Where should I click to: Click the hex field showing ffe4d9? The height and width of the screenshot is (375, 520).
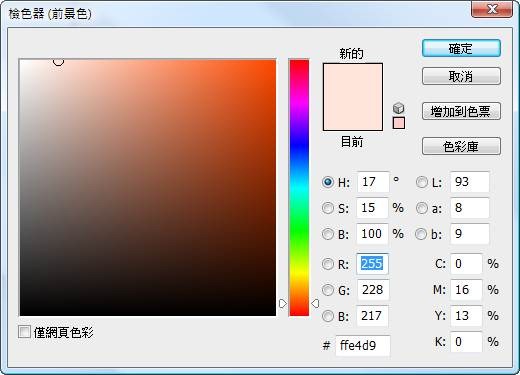tap(363, 346)
